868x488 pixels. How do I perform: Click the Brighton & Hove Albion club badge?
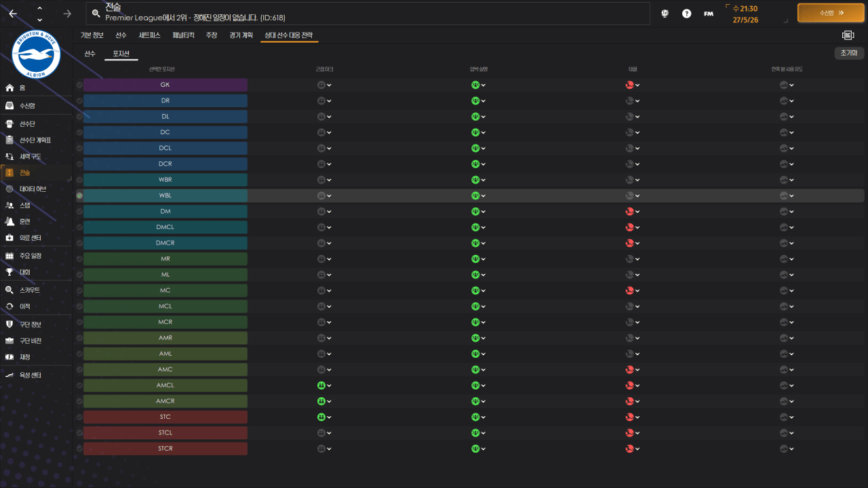36,56
